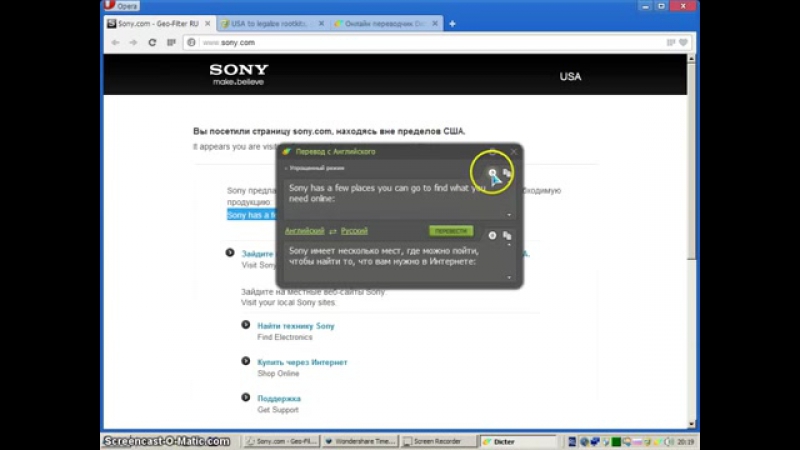Click the sony.com address bar
Viewport: 800px width, 450px height.
pos(420,43)
